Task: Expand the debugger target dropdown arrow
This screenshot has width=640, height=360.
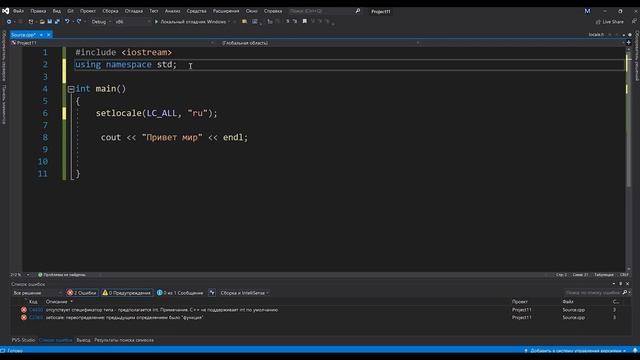Action: [229, 22]
